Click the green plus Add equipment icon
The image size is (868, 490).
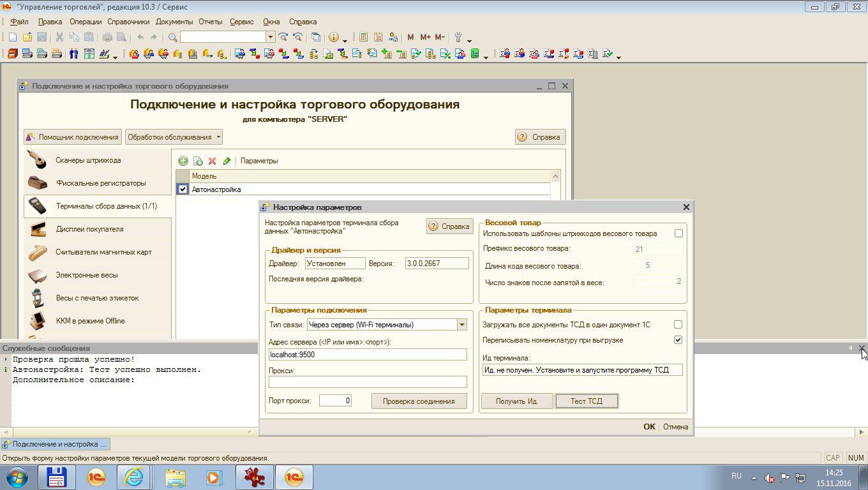click(x=183, y=161)
